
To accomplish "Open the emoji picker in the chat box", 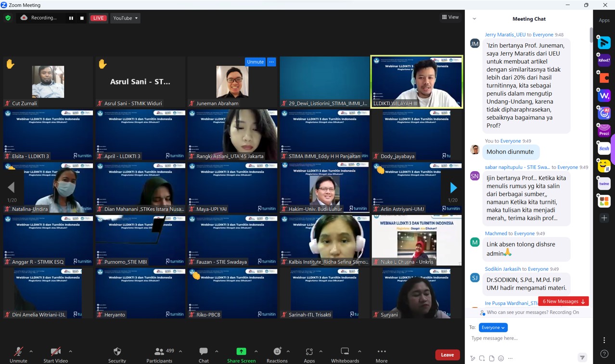I will (501, 358).
